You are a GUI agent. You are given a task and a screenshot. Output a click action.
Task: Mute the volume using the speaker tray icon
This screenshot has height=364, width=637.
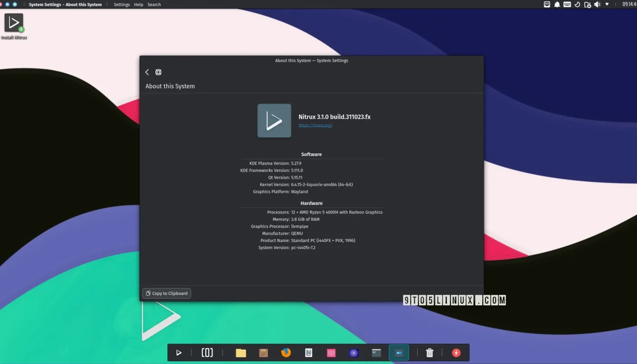pyautogui.click(x=597, y=4)
